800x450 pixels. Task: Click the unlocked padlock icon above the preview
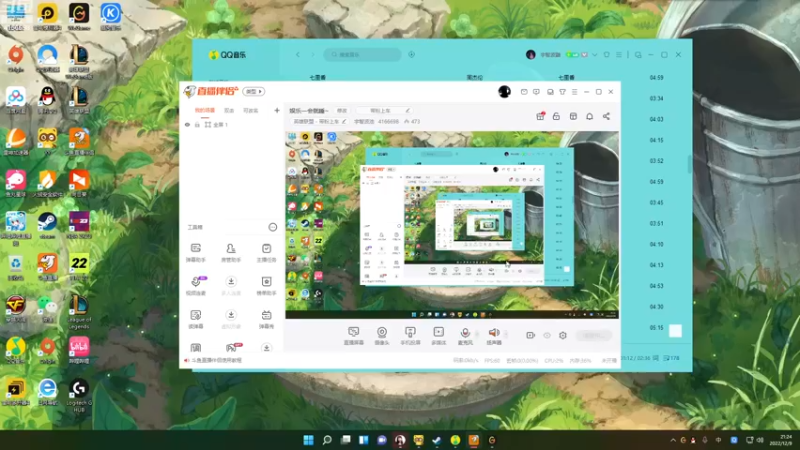(x=556, y=116)
